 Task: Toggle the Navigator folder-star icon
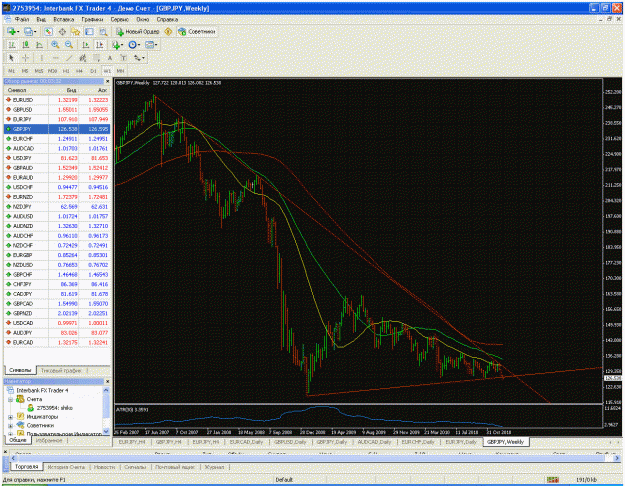coord(76,31)
